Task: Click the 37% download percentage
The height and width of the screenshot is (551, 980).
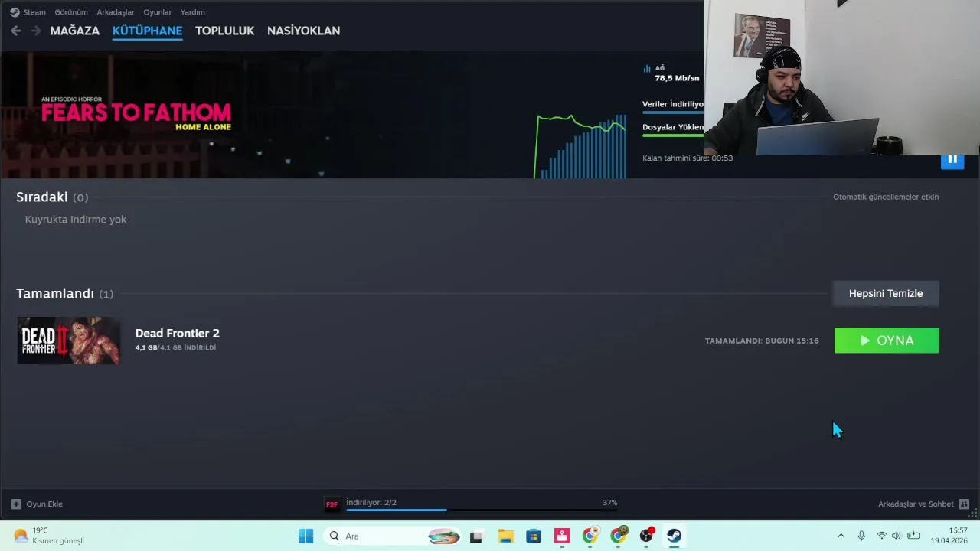Action: 609,503
